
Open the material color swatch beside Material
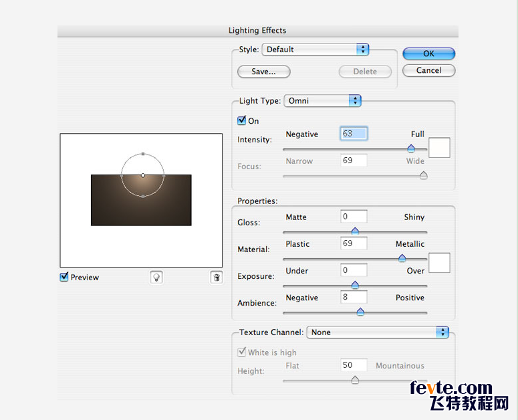click(439, 263)
